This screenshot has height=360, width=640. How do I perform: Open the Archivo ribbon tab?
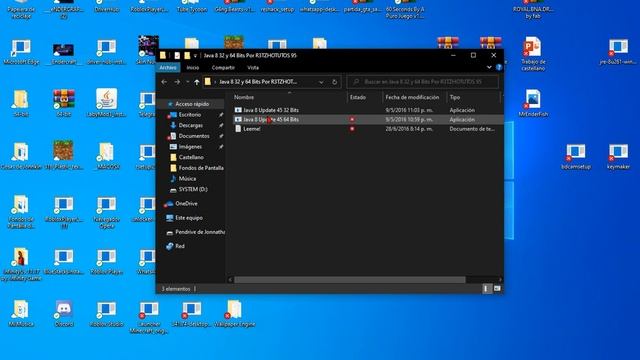point(168,67)
